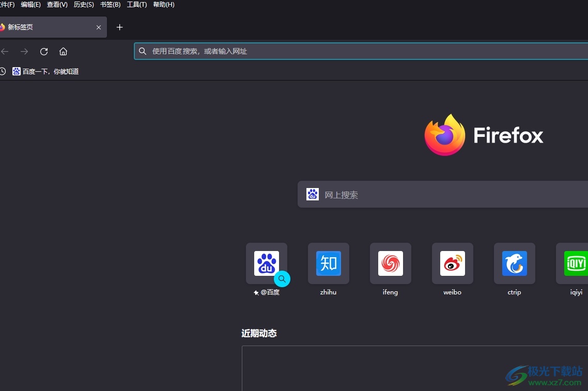Screen dimensions: 588x391
Task: Open the zhihu shortcut tile
Action: (x=329, y=263)
